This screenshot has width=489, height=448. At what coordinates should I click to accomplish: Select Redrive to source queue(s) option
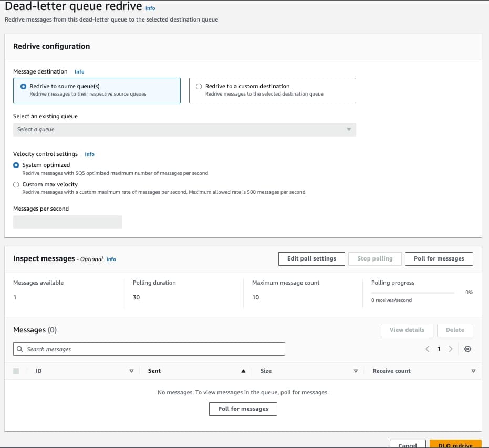(x=23, y=87)
